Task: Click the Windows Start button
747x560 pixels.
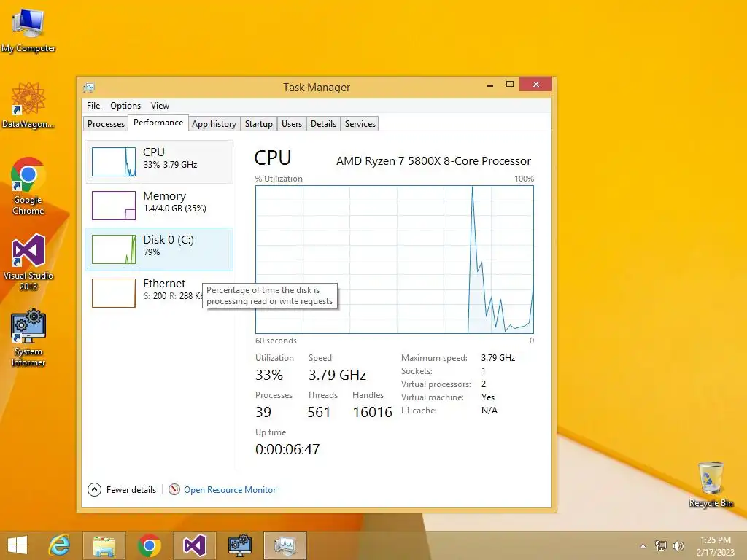Action: click(18, 545)
